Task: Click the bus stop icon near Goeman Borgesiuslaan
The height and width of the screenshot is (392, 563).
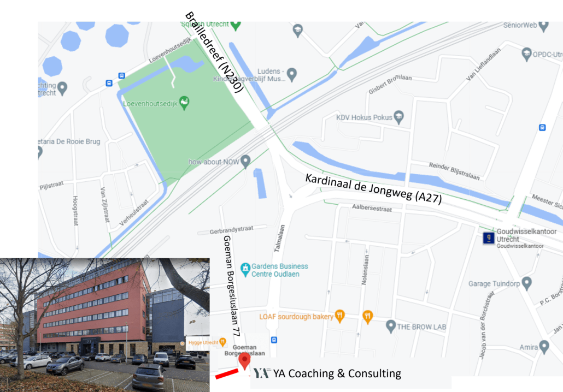Action: 274,340
